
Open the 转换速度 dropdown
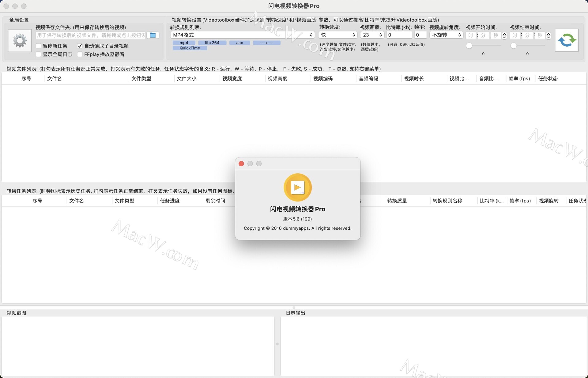coord(338,35)
